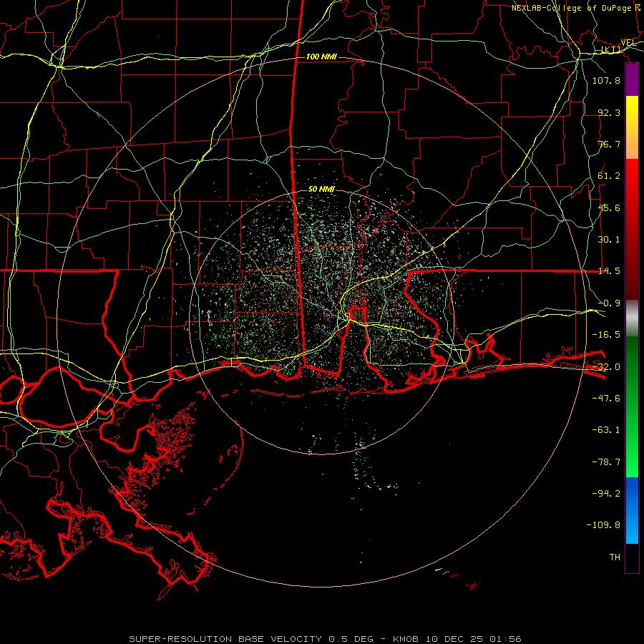Select the 30.1 velocity scale value

pyautogui.click(x=609, y=240)
